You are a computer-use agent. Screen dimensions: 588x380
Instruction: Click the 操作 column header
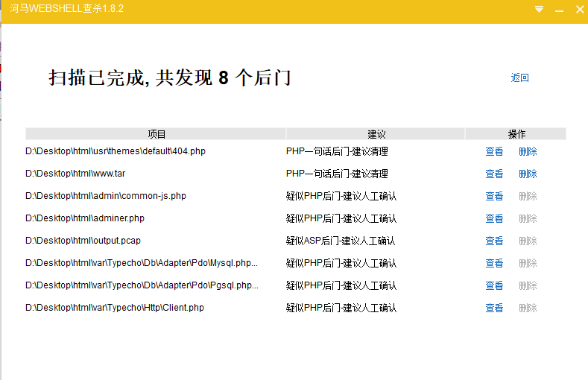[516, 134]
